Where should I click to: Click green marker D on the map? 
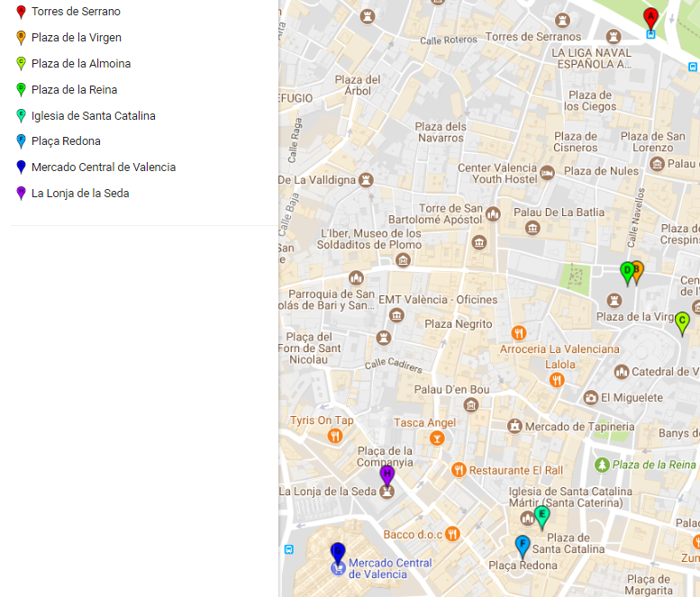point(626,271)
